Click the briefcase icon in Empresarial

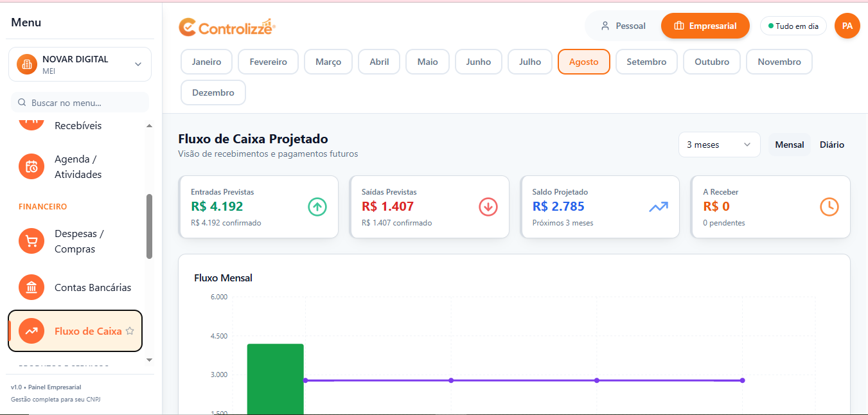(x=679, y=26)
